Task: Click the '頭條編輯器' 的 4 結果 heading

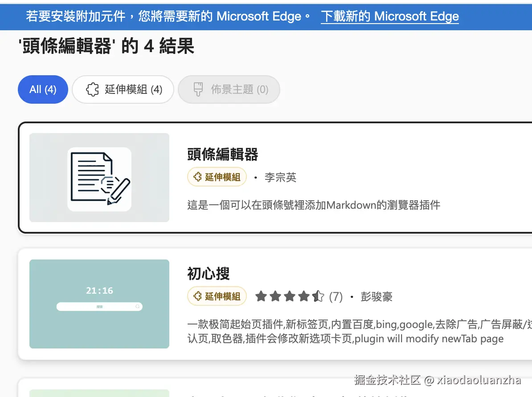Action: point(106,46)
